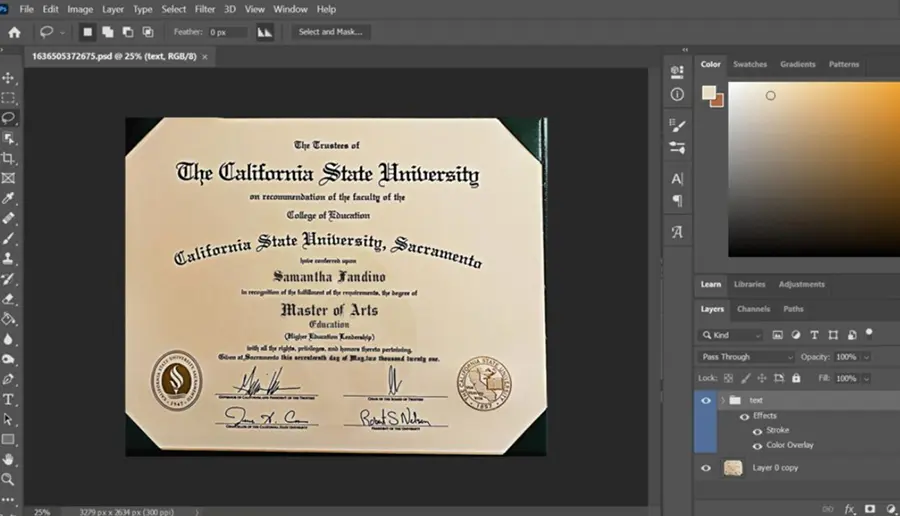Select the Move tool
The width and height of the screenshot is (900, 516).
8,77
